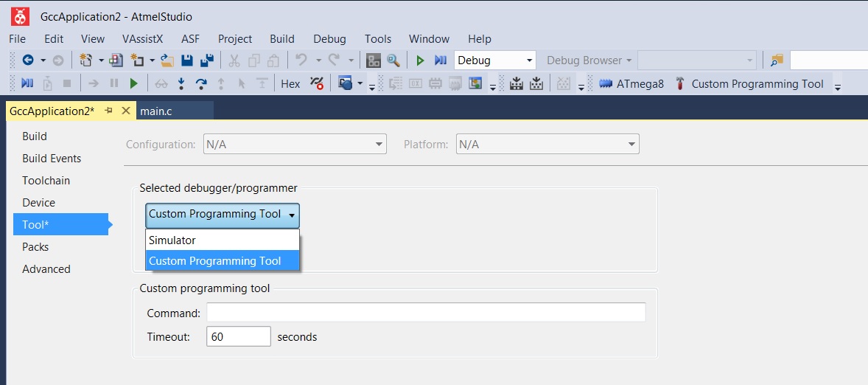
Task: Open the Tools menu
Action: [x=378, y=39]
